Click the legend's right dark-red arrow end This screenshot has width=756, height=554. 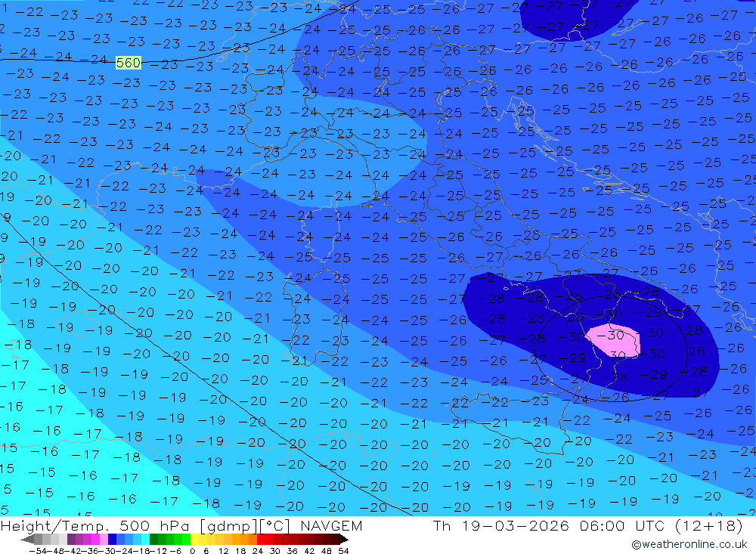[x=343, y=539]
